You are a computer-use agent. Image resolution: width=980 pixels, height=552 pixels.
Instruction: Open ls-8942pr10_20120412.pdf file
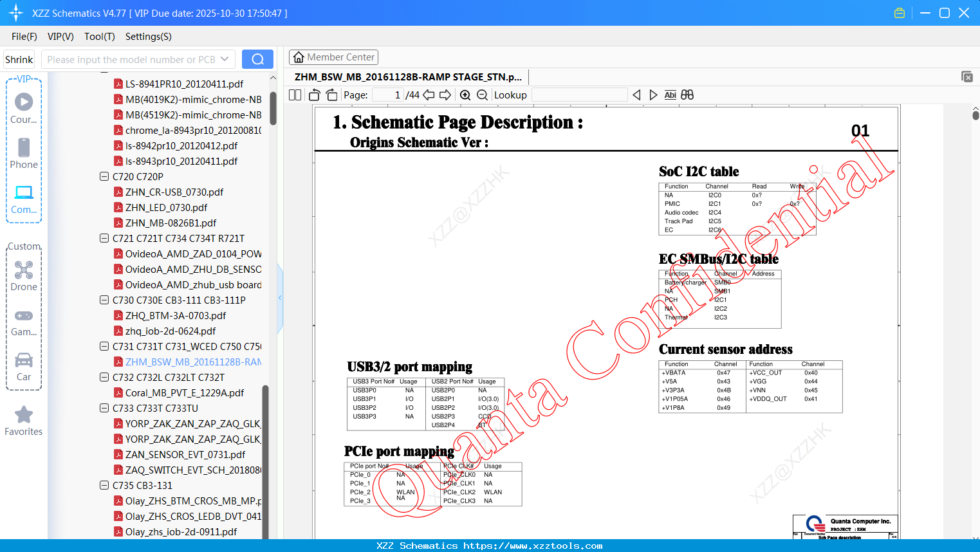[181, 145]
